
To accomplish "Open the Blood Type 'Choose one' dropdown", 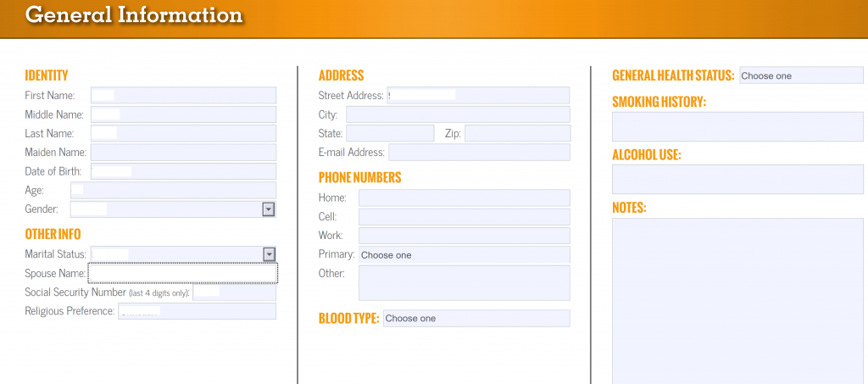I will pos(476,318).
